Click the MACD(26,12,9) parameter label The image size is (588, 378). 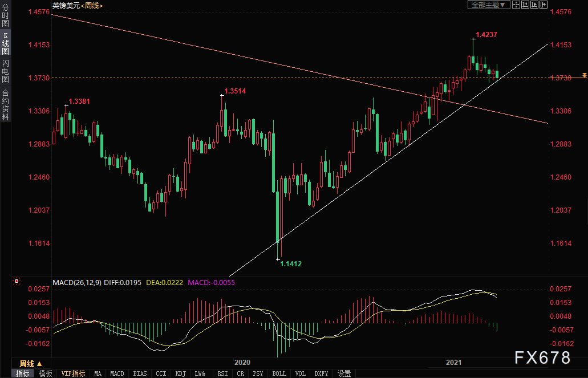(77, 282)
